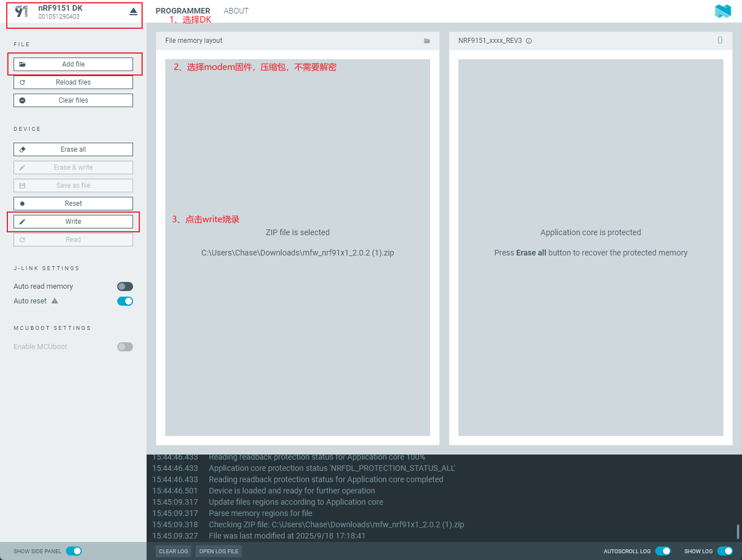Add a file to program
The width and height of the screenshot is (742, 560).
[x=73, y=64]
